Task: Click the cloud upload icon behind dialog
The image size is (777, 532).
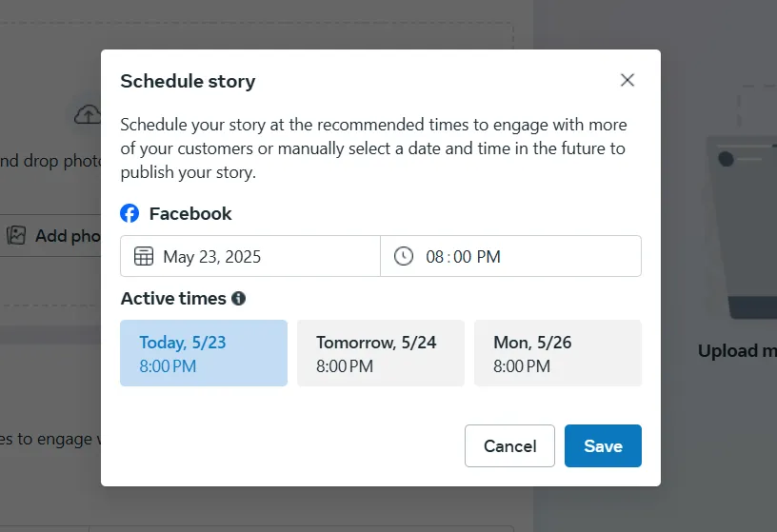Action: click(x=88, y=115)
